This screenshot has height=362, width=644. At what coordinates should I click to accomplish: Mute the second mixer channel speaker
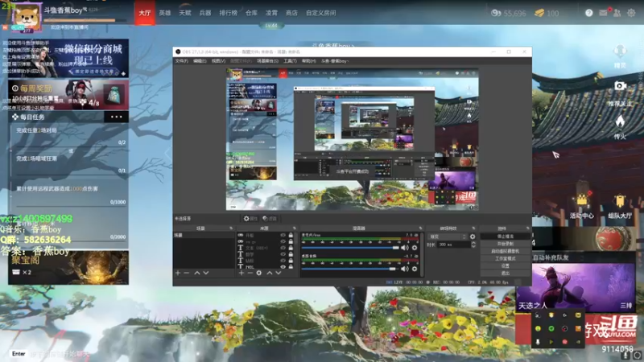405,269
